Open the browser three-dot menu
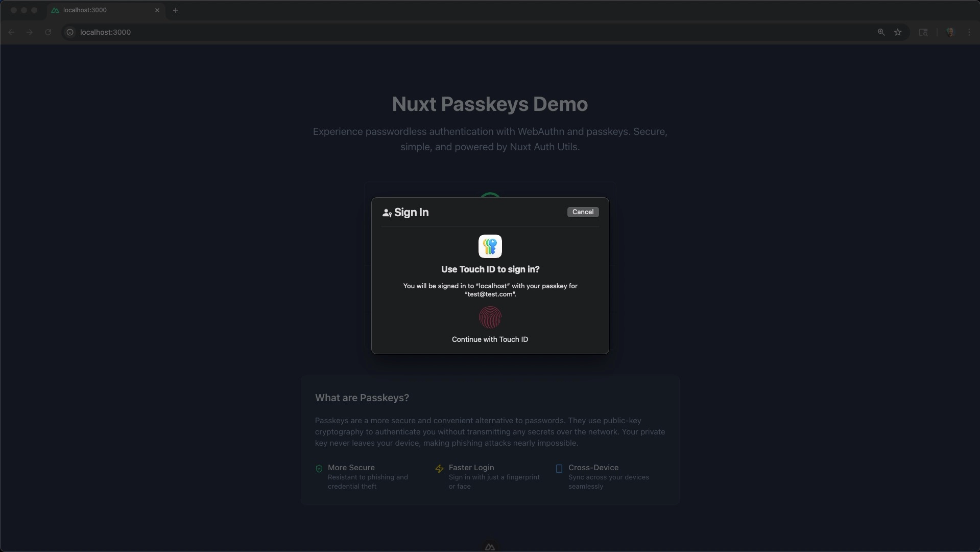Screen dimensions: 980x552 click(x=969, y=32)
